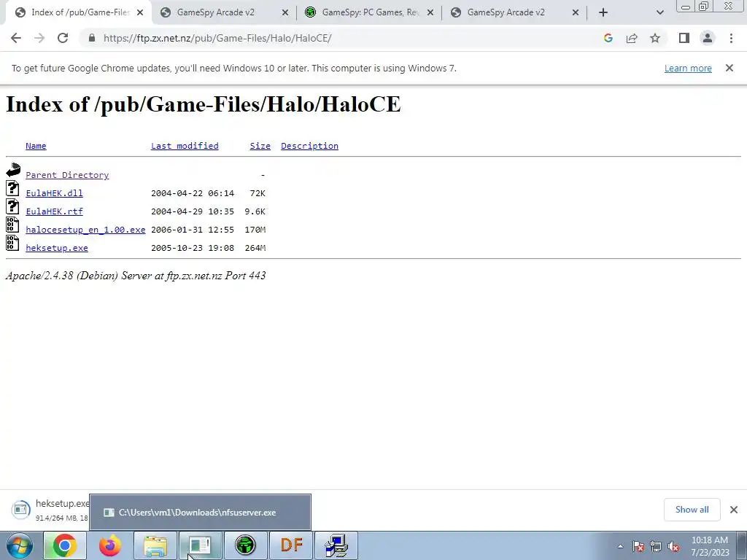Click the address bar URL
This screenshot has height=560, width=747.
pyautogui.click(x=217, y=38)
